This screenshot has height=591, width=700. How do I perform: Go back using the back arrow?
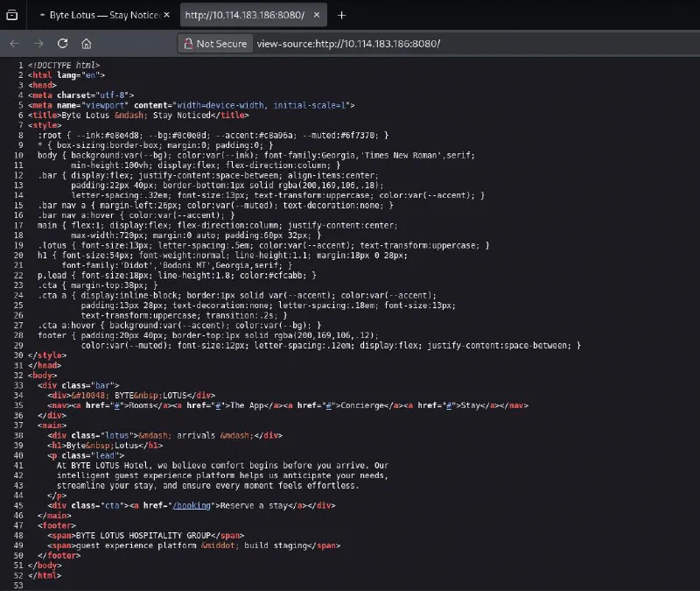tap(15, 44)
